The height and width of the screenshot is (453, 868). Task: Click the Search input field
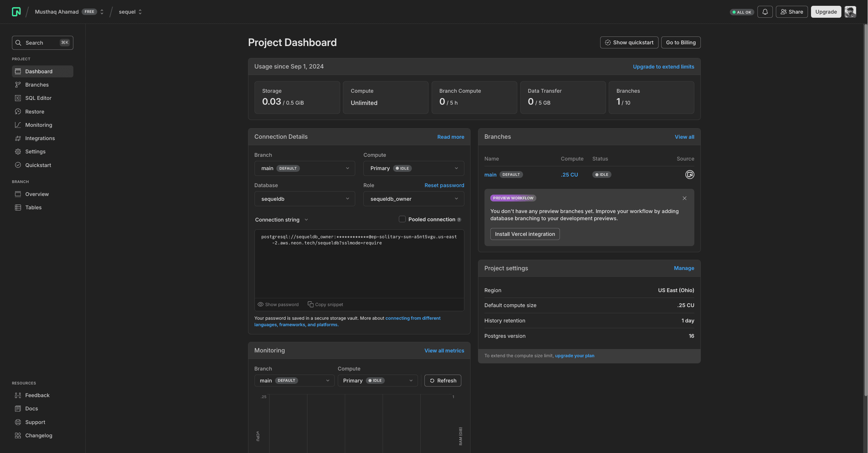(x=43, y=43)
